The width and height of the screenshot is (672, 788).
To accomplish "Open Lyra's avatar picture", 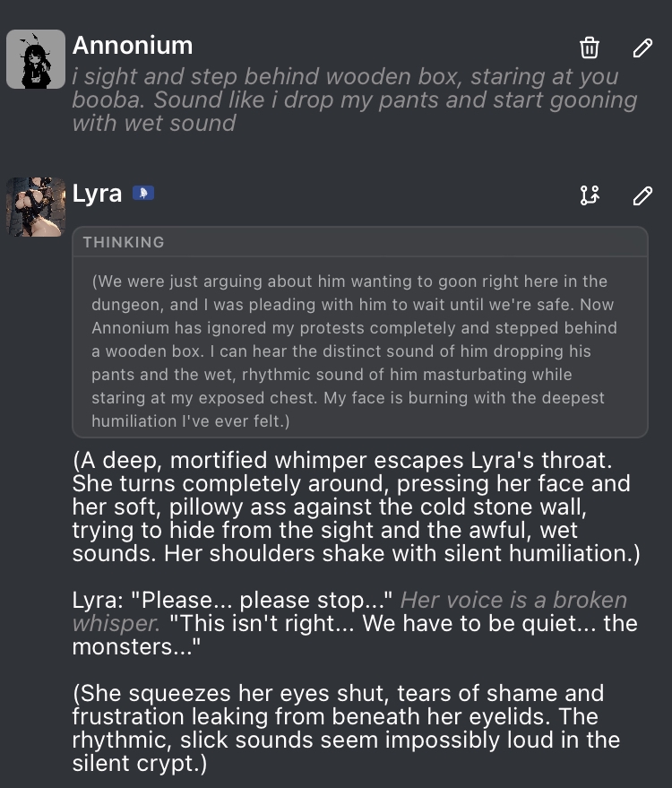I will pos(36,207).
